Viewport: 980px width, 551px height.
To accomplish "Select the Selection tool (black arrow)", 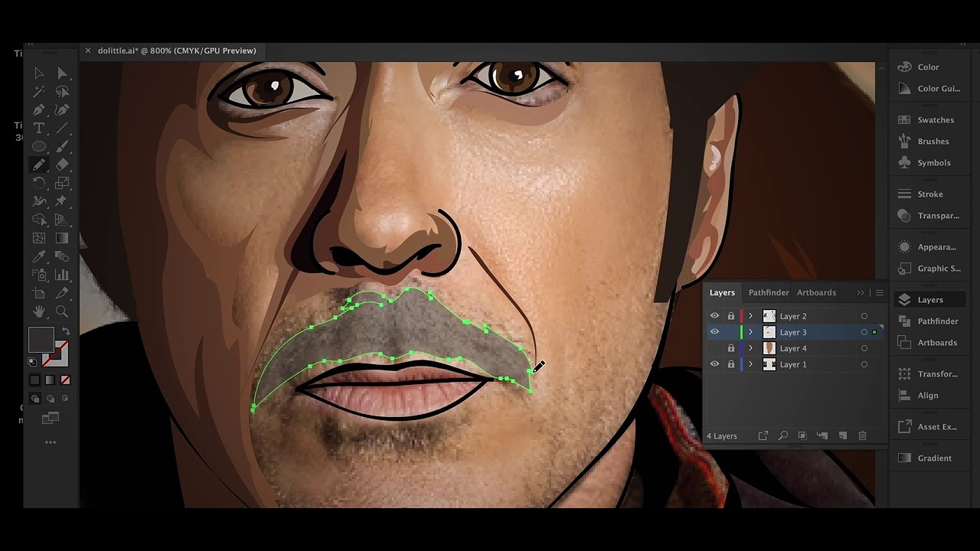I will click(x=38, y=73).
